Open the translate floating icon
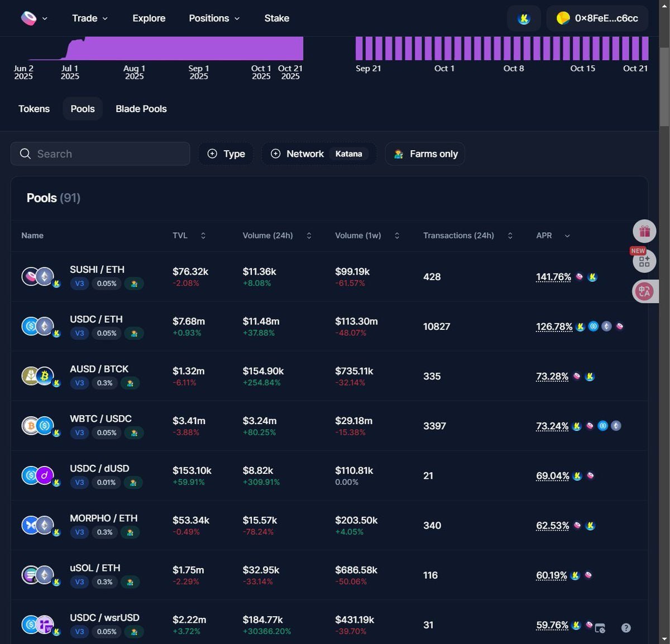This screenshot has height=644, width=670. tap(644, 291)
